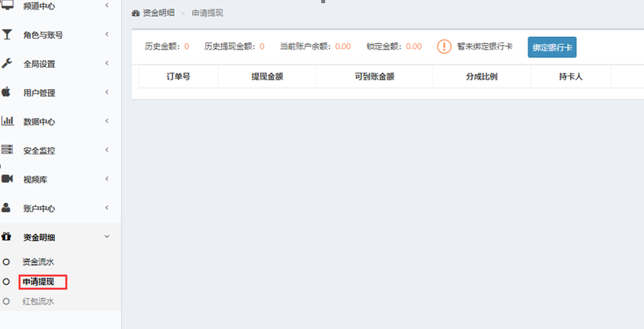This screenshot has height=329, width=644.
Task: Click the 当前账户余额 value 0.00
Action: pos(343,46)
